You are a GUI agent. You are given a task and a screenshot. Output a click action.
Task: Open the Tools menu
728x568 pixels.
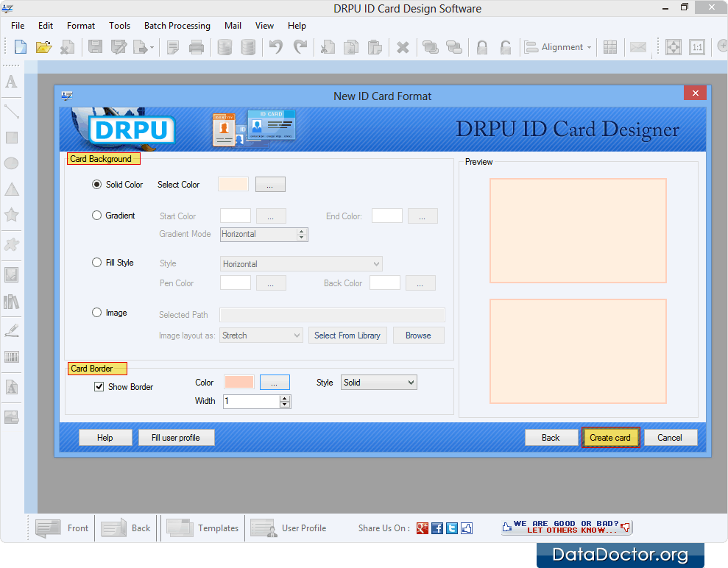point(119,26)
